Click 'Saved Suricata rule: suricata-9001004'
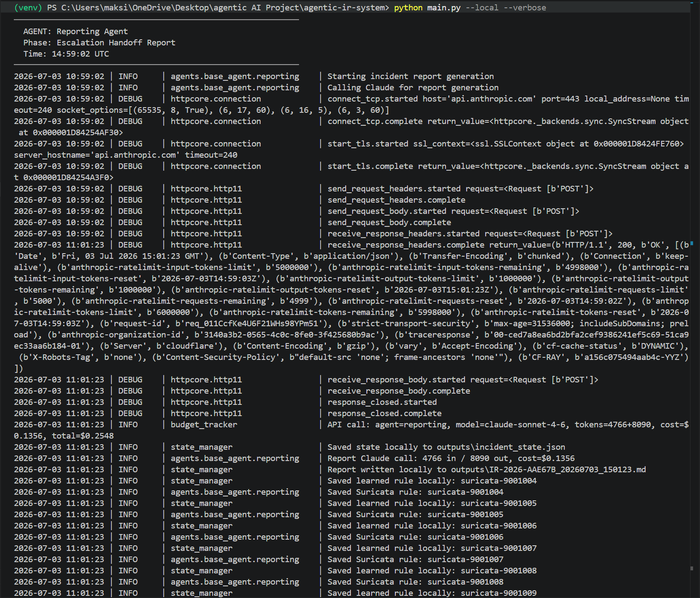Image resolution: width=700 pixels, height=598 pixels. pyautogui.click(x=415, y=492)
